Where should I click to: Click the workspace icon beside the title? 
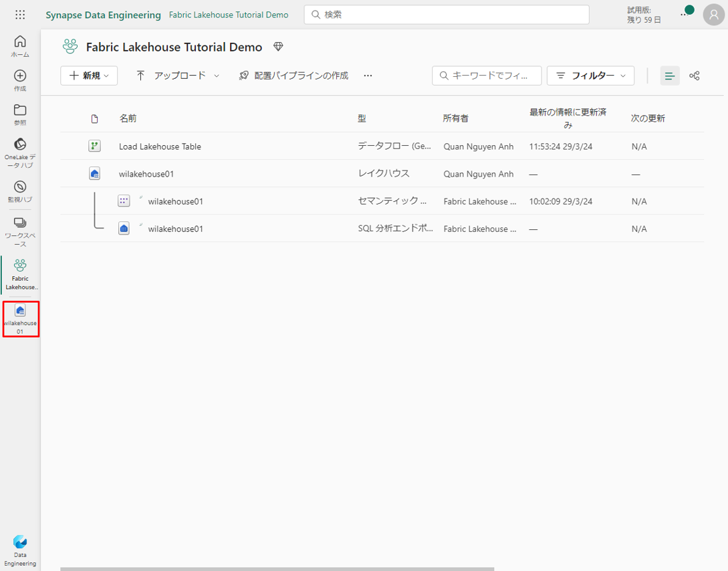(70, 47)
